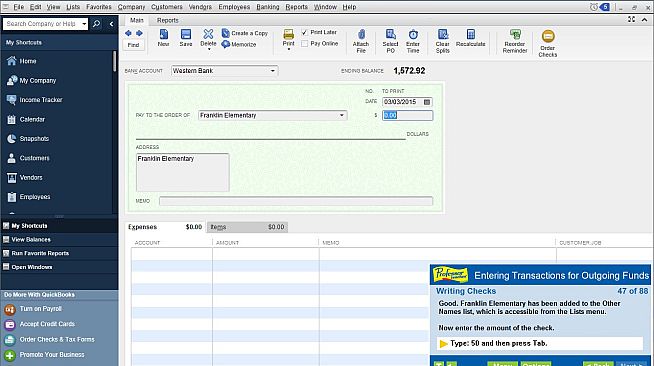654x366 pixels.
Task: Go to previous check with left arrow
Action: coord(128,33)
